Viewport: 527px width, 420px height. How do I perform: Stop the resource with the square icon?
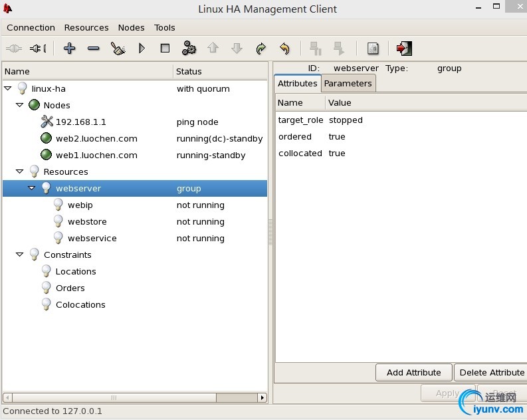[x=165, y=49]
